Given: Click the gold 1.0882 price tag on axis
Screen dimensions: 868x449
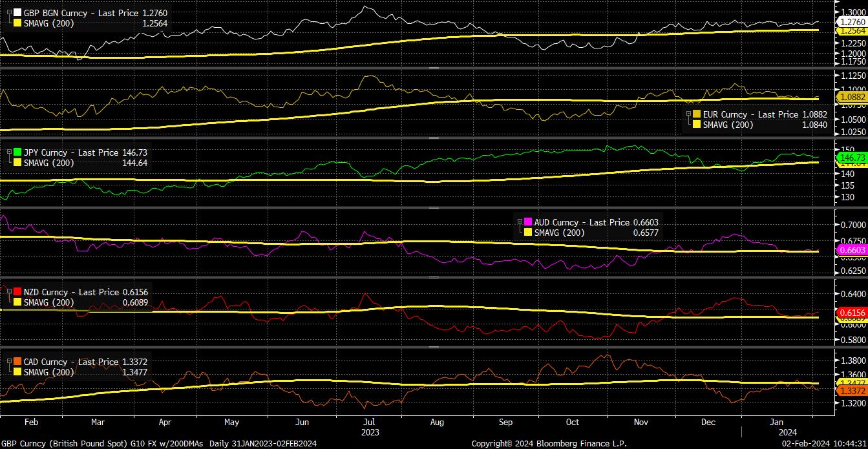Looking at the screenshot, I should 851,97.
